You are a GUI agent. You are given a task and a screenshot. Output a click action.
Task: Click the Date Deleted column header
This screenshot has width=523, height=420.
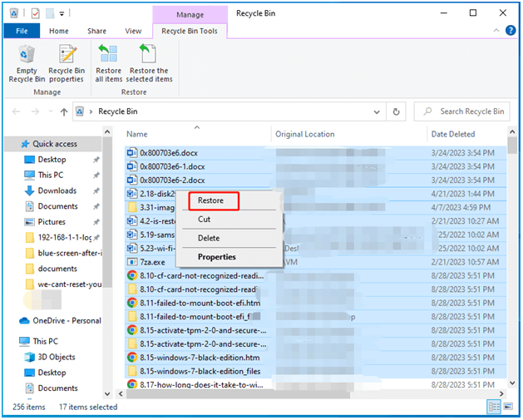[453, 135]
